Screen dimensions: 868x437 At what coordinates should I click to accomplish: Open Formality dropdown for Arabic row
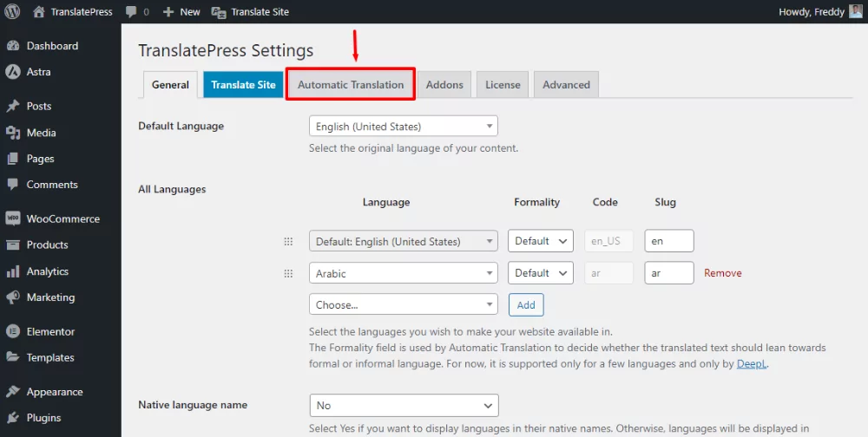[x=541, y=273]
